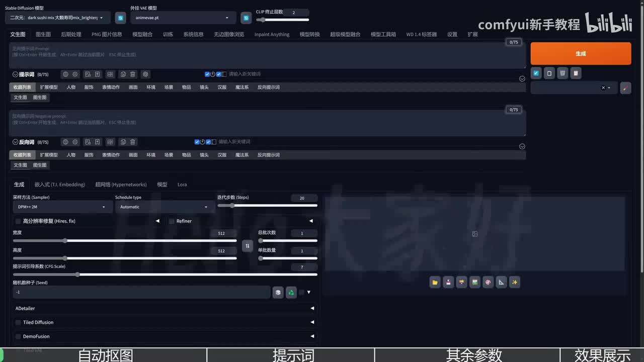Enable the Refiner checkbox
This screenshot has width=644, height=362.
click(172, 221)
